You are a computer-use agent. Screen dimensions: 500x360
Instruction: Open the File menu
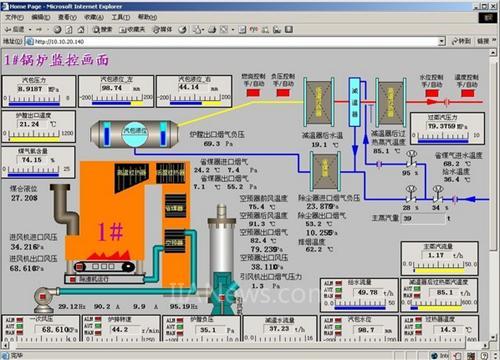point(14,17)
